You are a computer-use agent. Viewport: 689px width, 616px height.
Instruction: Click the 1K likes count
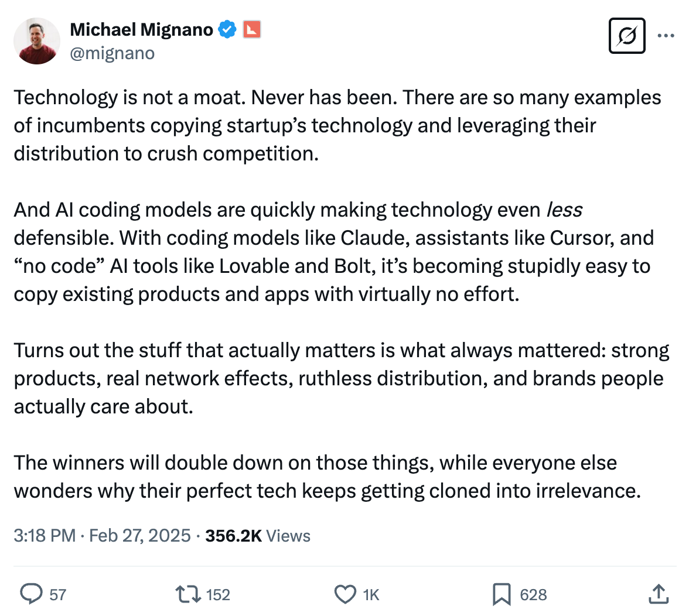[371, 595]
